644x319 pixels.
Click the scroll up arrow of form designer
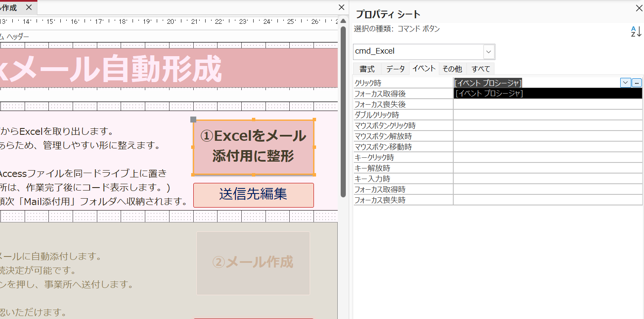coord(343,21)
